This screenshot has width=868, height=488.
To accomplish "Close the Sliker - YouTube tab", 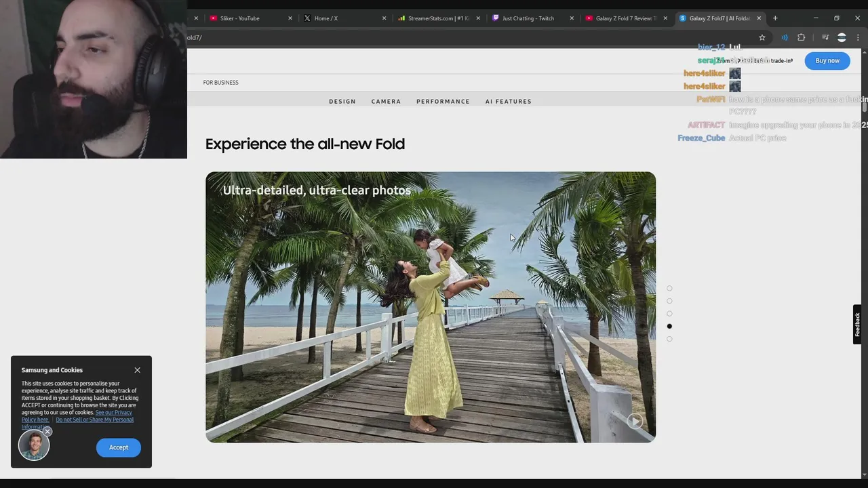I will [290, 18].
